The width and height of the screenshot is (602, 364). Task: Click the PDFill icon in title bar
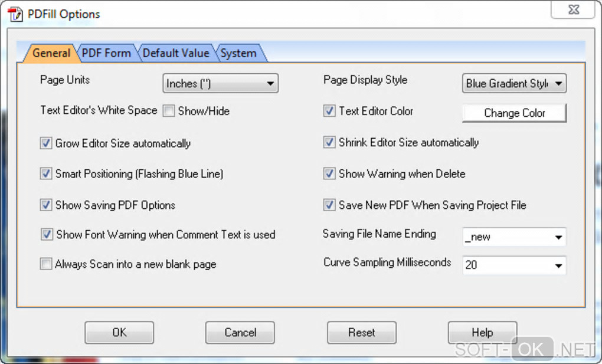tap(15, 14)
